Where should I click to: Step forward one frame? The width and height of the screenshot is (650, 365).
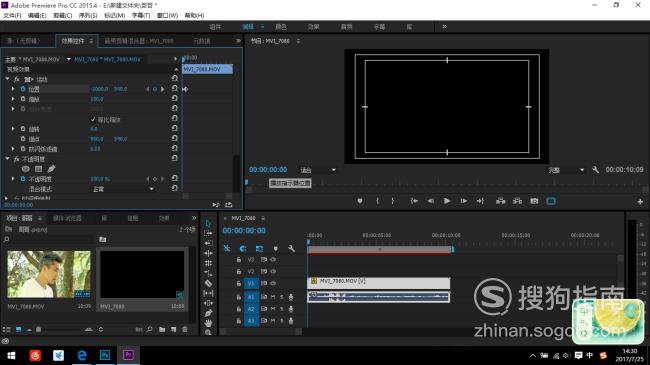point(464,201)
